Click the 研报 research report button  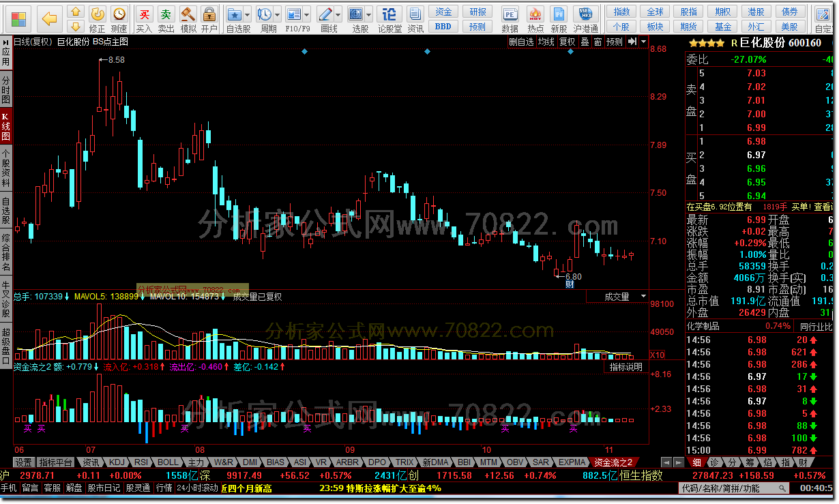tap(478, 12)
